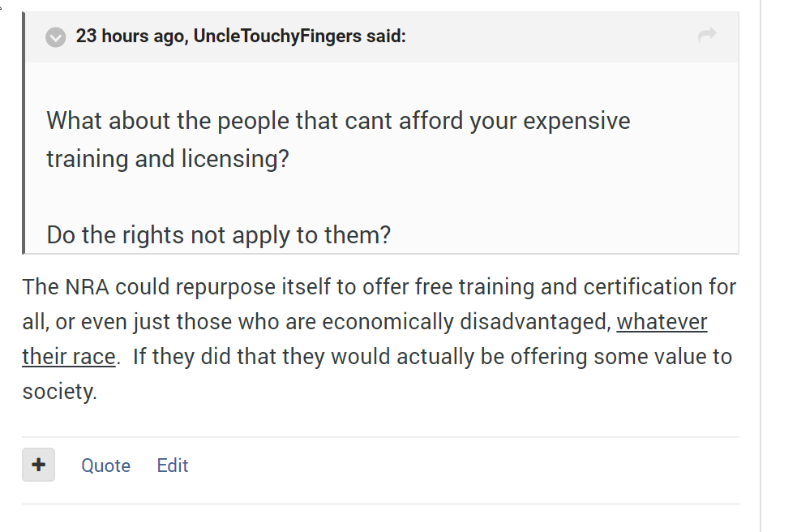The image size is (797, 532).
Task: Click 'economically disadvantaged' in the reply text
Action: (x=465, y=323)
